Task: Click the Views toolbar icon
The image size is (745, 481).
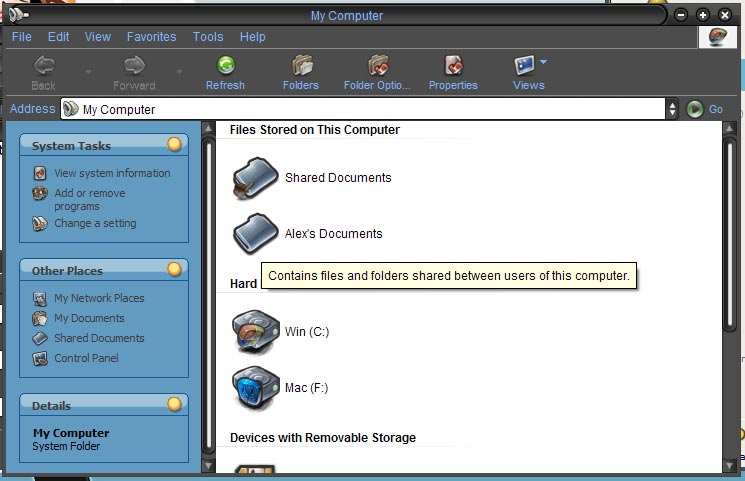Action: 525,66
